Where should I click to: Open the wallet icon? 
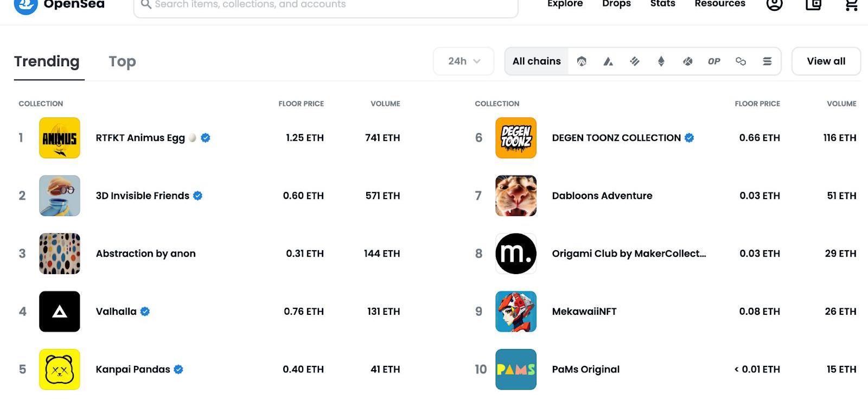pyautogui.click(x=813, y=4)
